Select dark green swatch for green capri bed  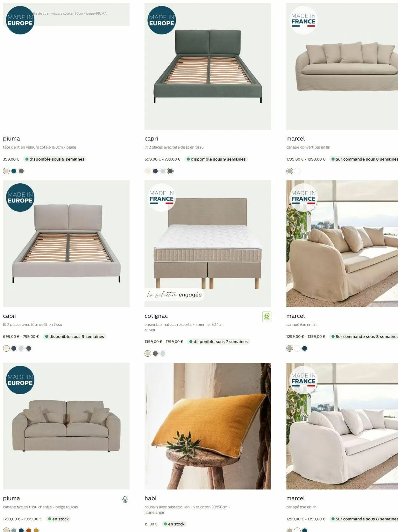point(170,171)
